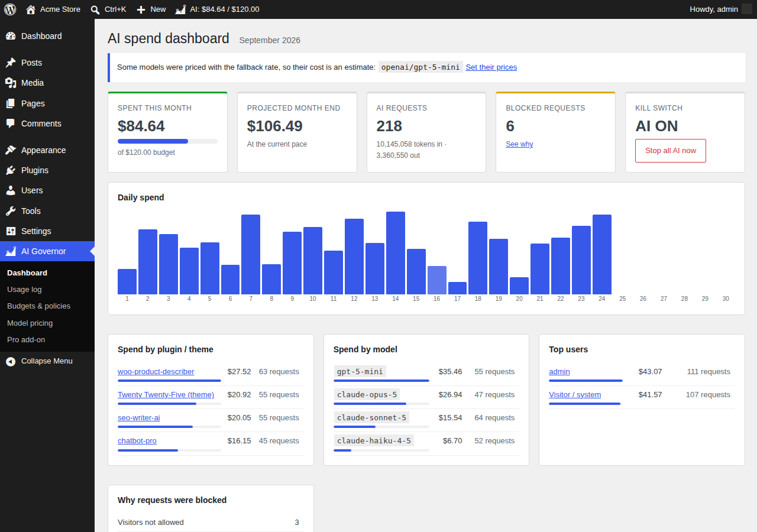Image resolution: width=757 pixels, height=532 pixels.
Task: Click the Settings sliders icon
Action: [11, 231]
